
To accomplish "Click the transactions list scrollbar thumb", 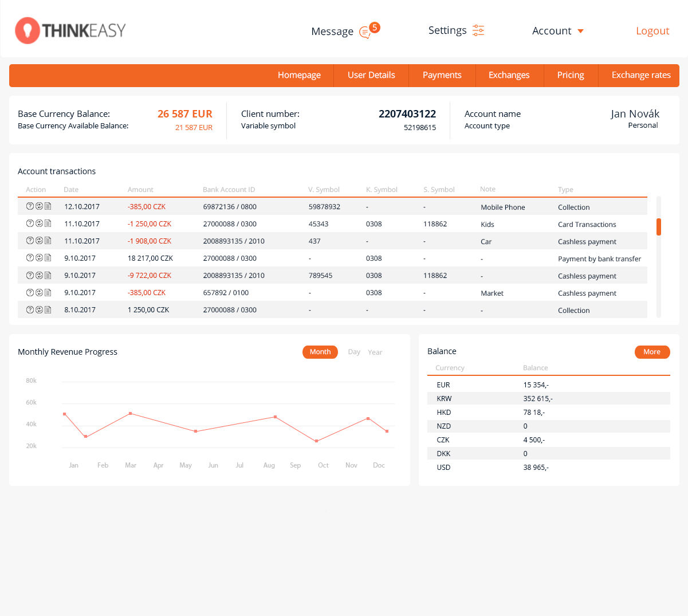I will click(x=658, y=227).
